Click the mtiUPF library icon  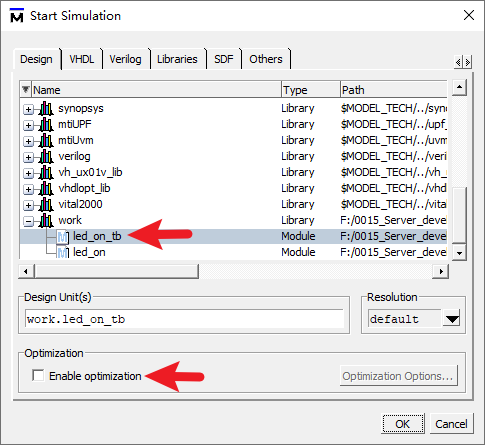[46, 125]
